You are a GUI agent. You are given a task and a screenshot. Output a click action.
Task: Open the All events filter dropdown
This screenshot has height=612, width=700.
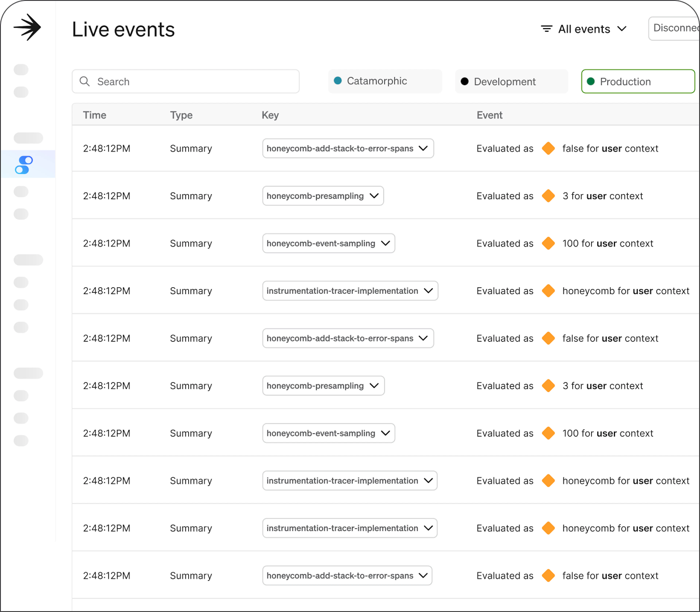pos(584,29)
